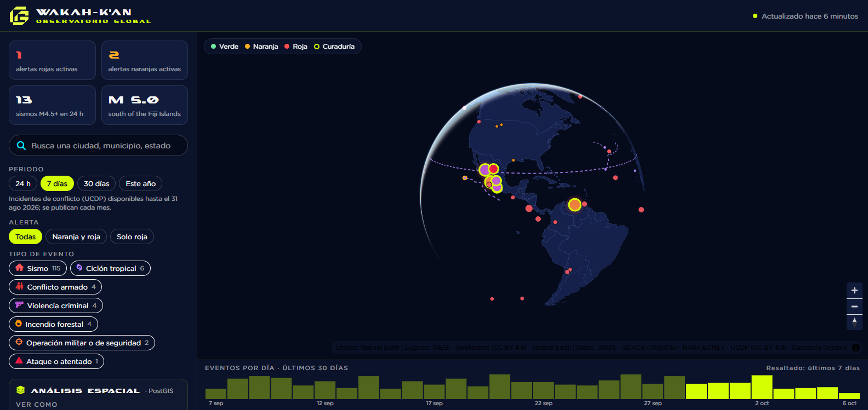Open the sismos M4.5+ en 24 h card
Screen dimensions: 868x410
tap(52, 105)
